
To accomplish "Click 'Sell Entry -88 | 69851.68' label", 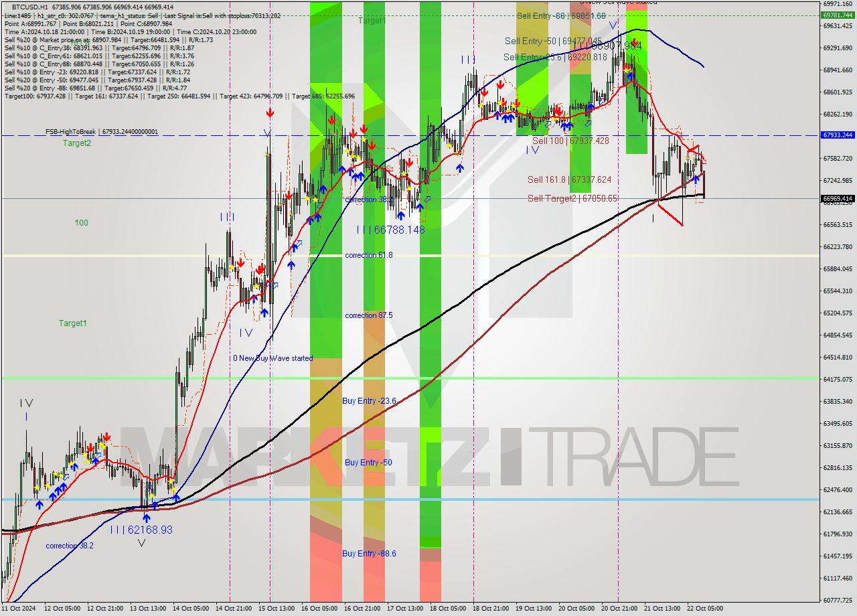I will click(x=561, y=15).
